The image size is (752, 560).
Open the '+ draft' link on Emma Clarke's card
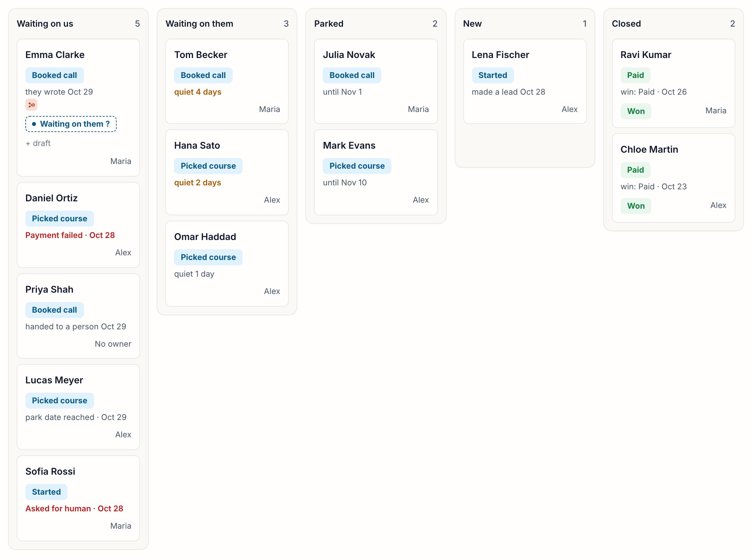pos(38,143)
